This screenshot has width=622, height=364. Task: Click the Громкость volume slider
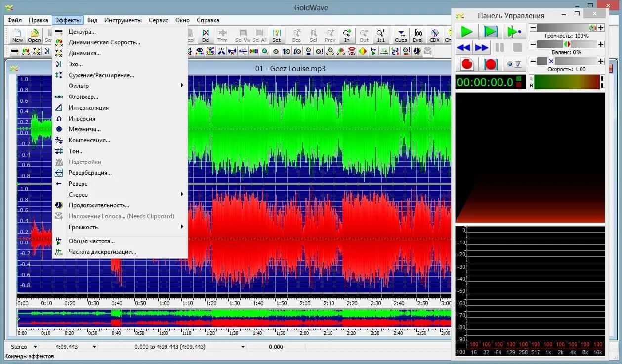pos(567,28)
